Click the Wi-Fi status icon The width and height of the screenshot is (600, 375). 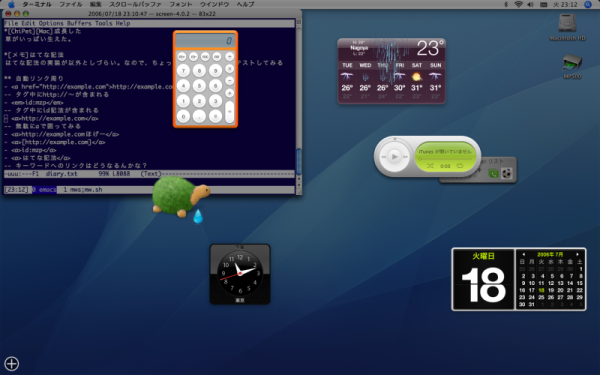point(518,5)
